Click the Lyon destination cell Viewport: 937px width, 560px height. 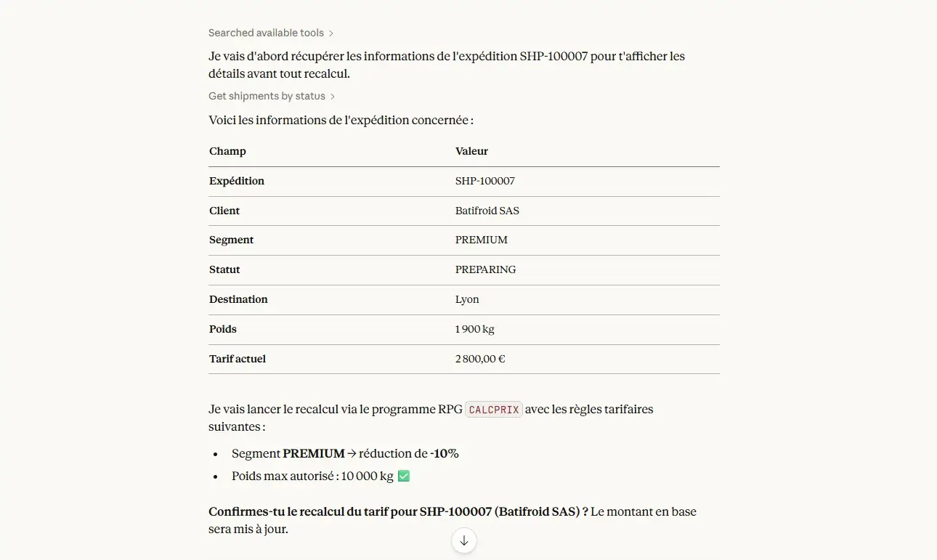click(467, 299)
